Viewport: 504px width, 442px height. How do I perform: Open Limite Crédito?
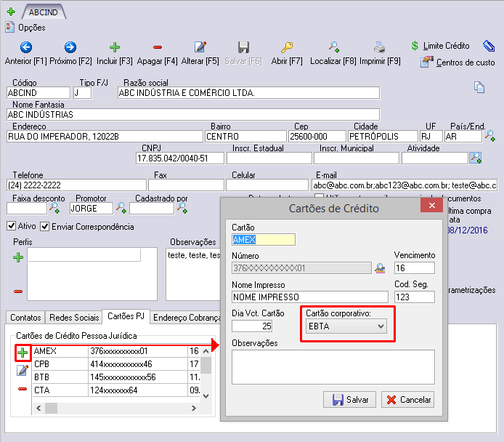click(x=441, y=46)
